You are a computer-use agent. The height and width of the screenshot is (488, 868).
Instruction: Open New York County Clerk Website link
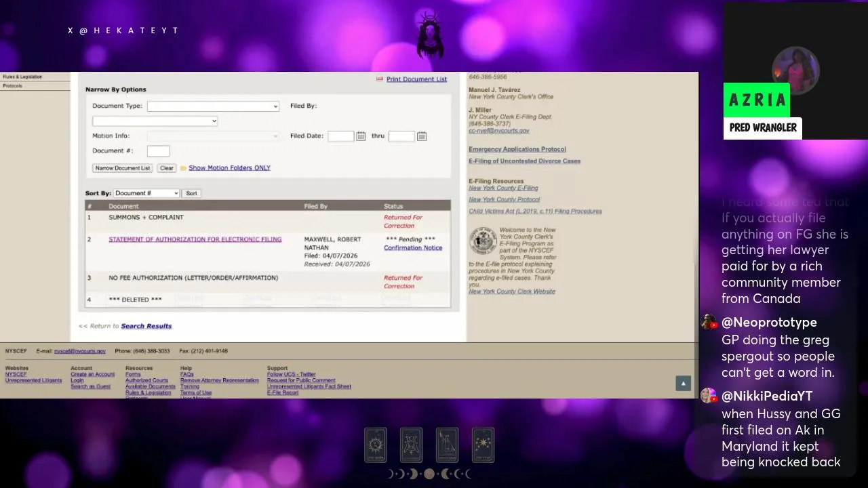click(512, 291)
